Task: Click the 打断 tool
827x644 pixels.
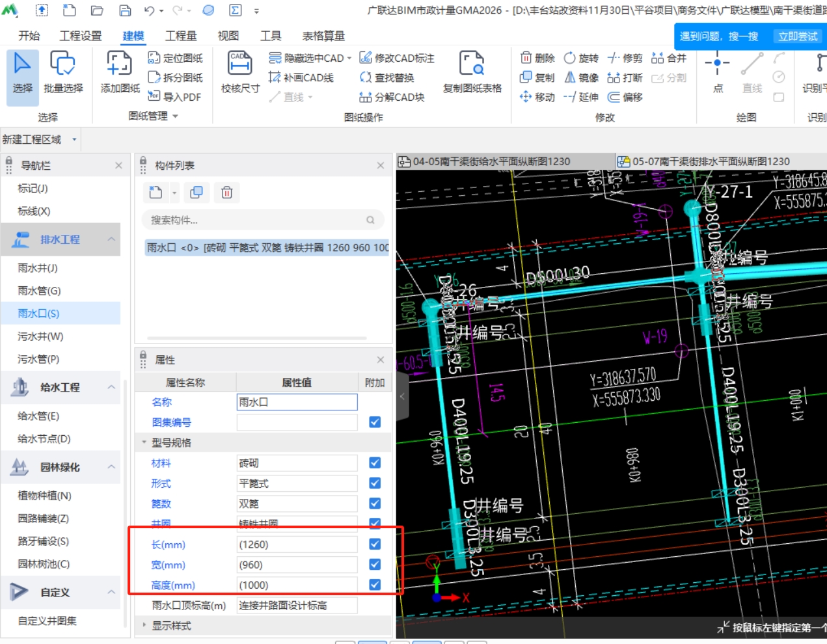Action: point(625,77)
